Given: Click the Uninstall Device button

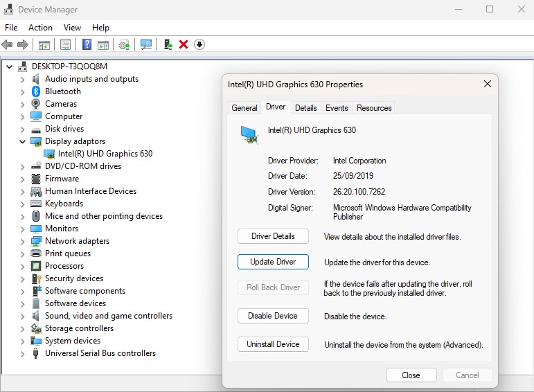Looking at the screenshot, I should click(x=273, y=344).
